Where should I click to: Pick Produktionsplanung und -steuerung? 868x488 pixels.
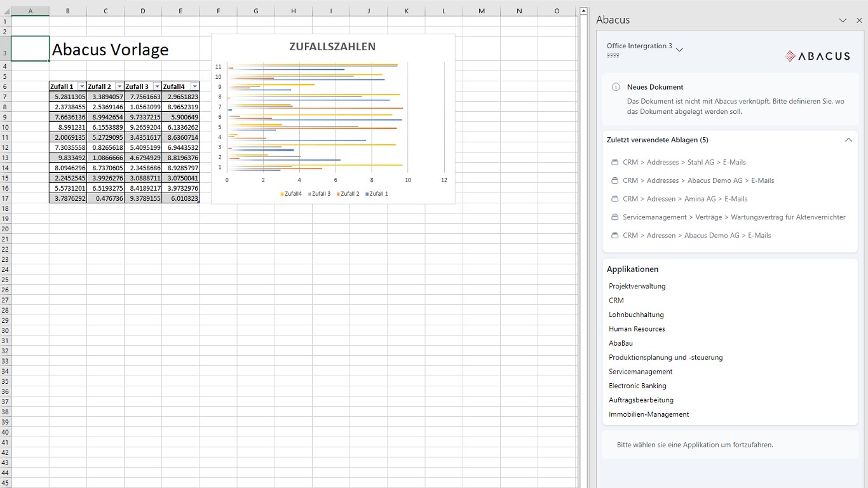point(666,358)
